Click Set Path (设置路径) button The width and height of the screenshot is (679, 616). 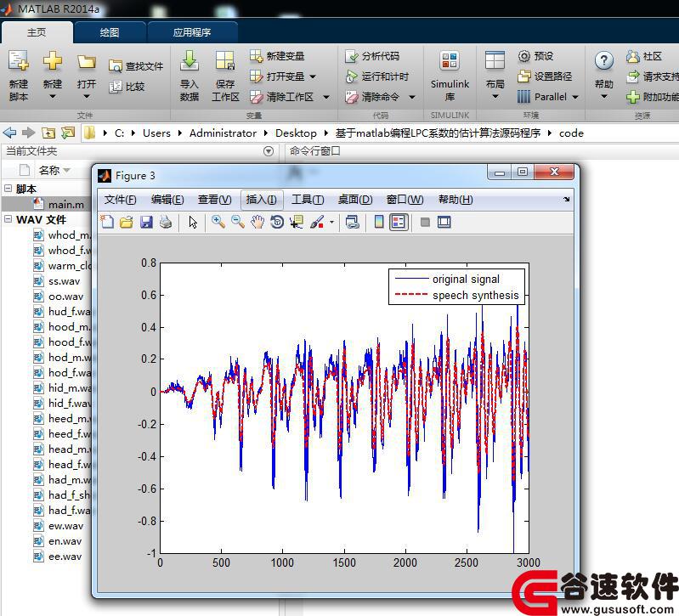pos(545,76)
